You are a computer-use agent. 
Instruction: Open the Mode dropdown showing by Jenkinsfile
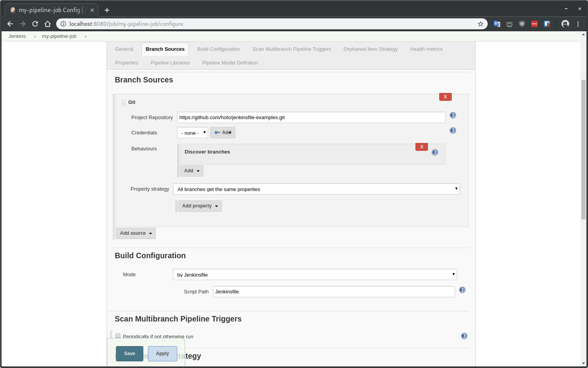click(x=315, y=274)
